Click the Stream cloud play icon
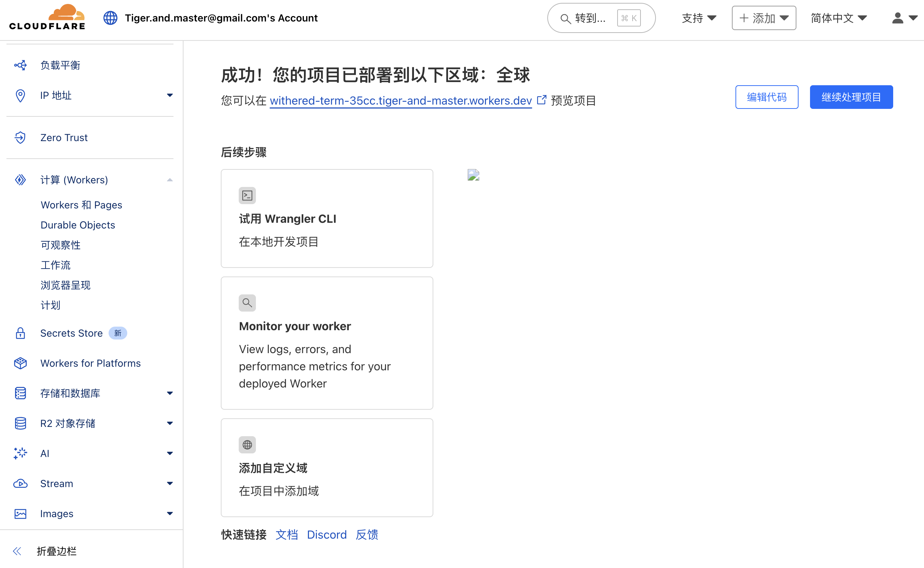Image resolution: width=924 pixels, height=568 pixels. (x=20, y=483)
